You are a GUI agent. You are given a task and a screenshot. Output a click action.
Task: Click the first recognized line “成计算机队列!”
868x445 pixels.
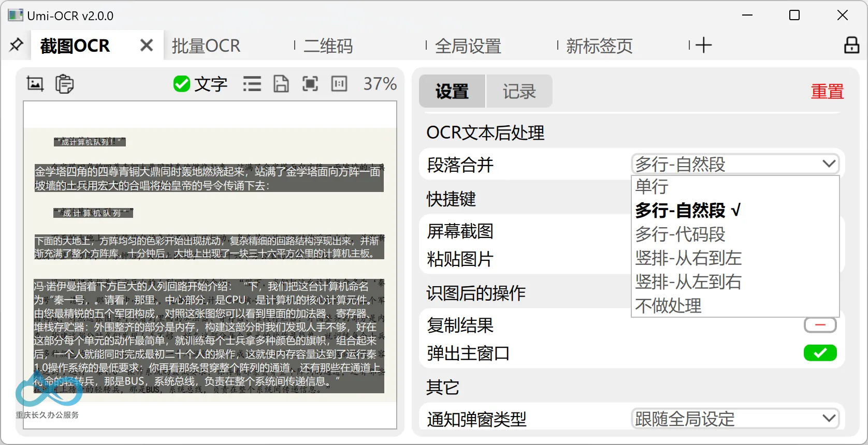90,142
